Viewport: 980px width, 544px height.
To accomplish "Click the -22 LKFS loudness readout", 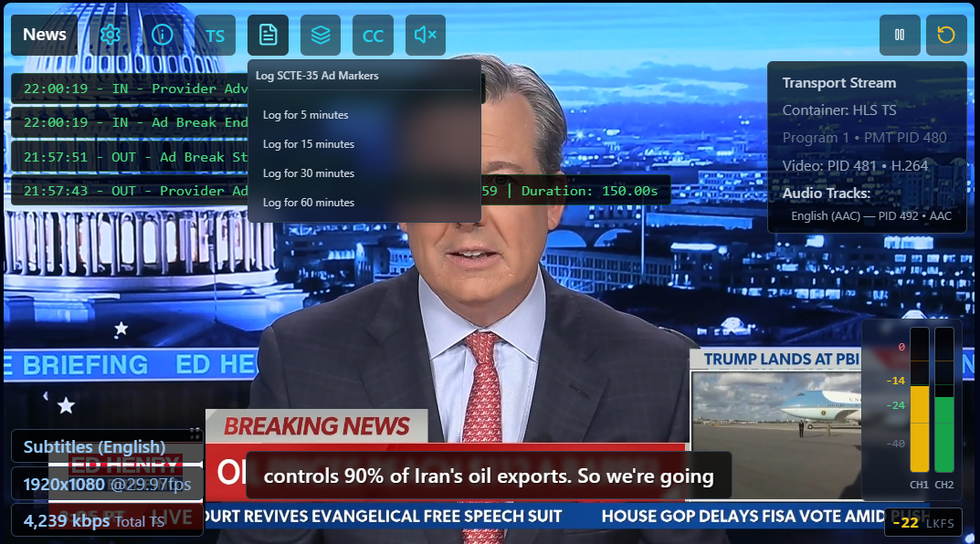I will (x=922, y=523).
